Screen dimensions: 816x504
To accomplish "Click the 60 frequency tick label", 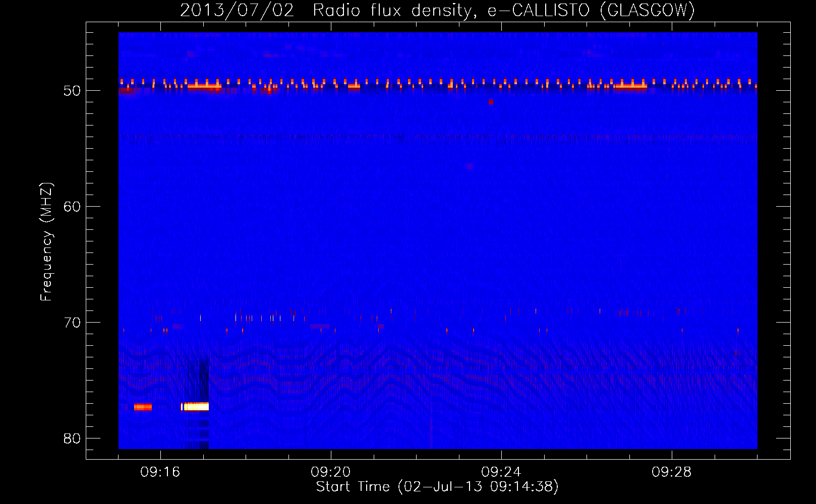I will 72,207.
